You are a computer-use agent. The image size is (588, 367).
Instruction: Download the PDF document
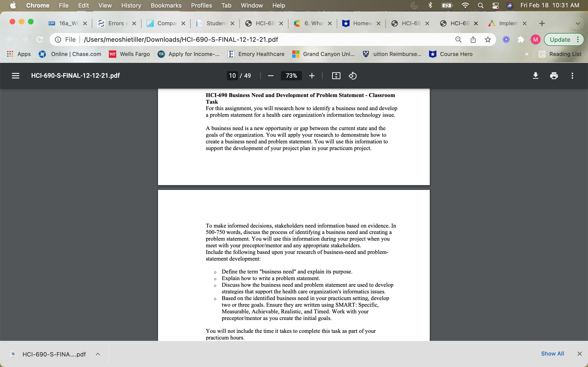click(536, 76)
